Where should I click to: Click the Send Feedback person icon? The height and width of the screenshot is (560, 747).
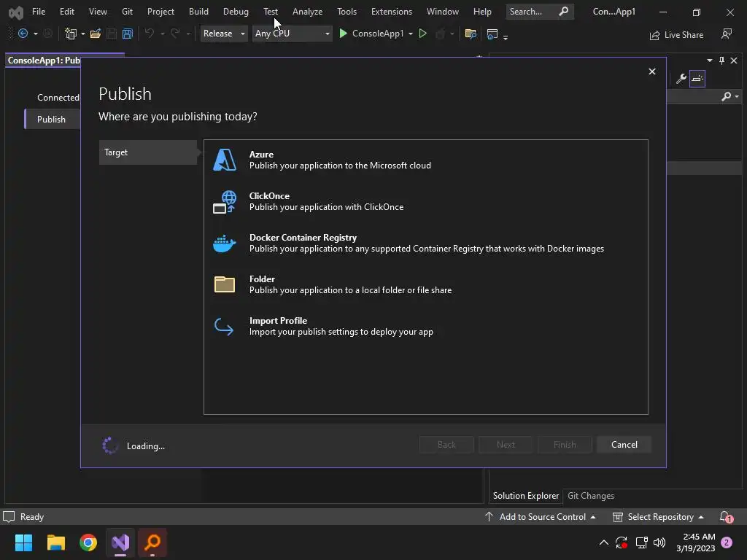coord(727,34)
